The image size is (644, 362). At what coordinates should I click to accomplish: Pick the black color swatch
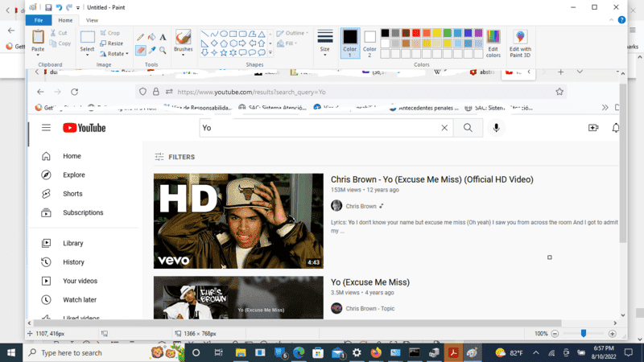click(x=385, y=33)
